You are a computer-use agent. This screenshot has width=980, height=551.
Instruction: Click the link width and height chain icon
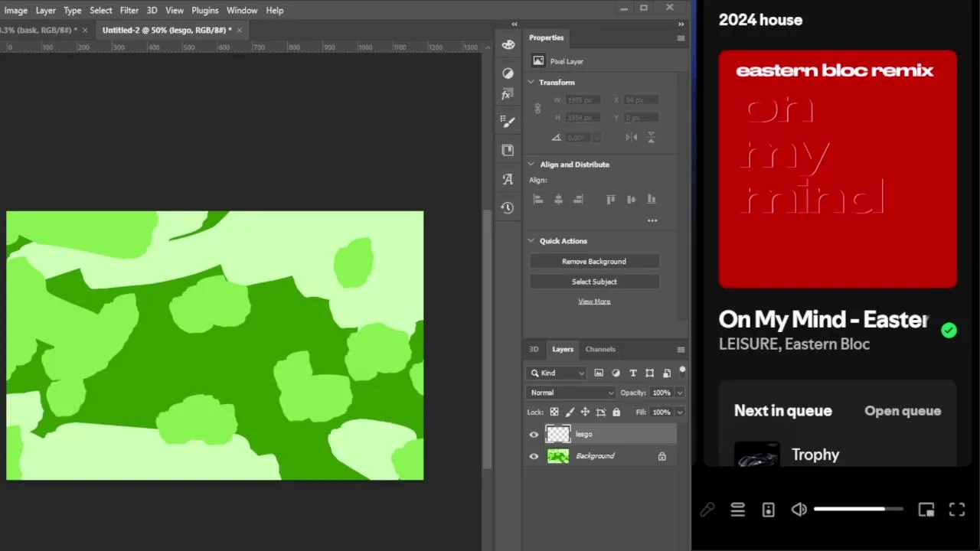click(537, 109)
